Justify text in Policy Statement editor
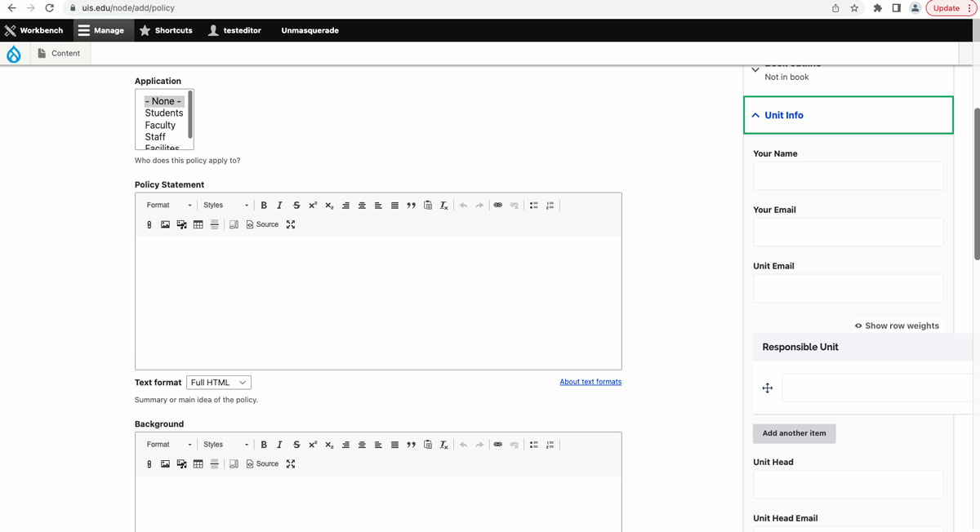Image resolution: width=980 pixels, height=532 pixels. click(394, 206)
